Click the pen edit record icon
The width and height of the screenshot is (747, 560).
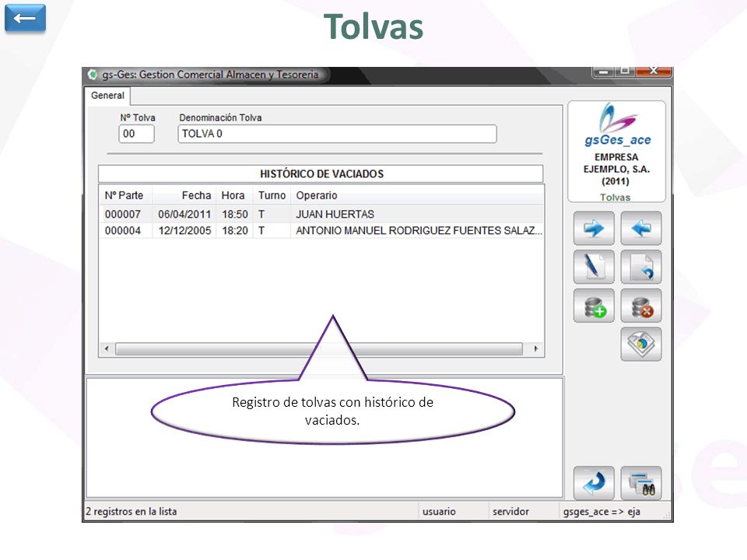click(594, 267)
